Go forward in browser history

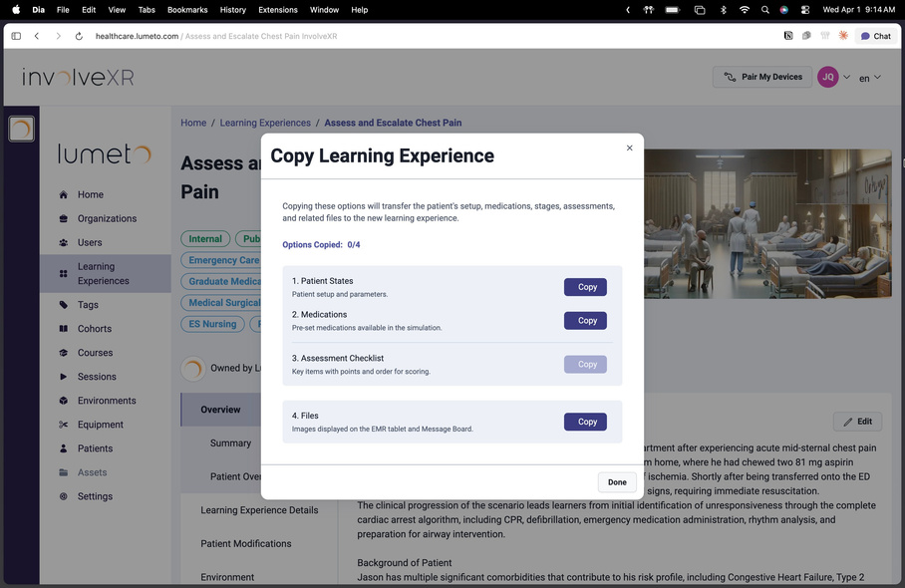58,36
